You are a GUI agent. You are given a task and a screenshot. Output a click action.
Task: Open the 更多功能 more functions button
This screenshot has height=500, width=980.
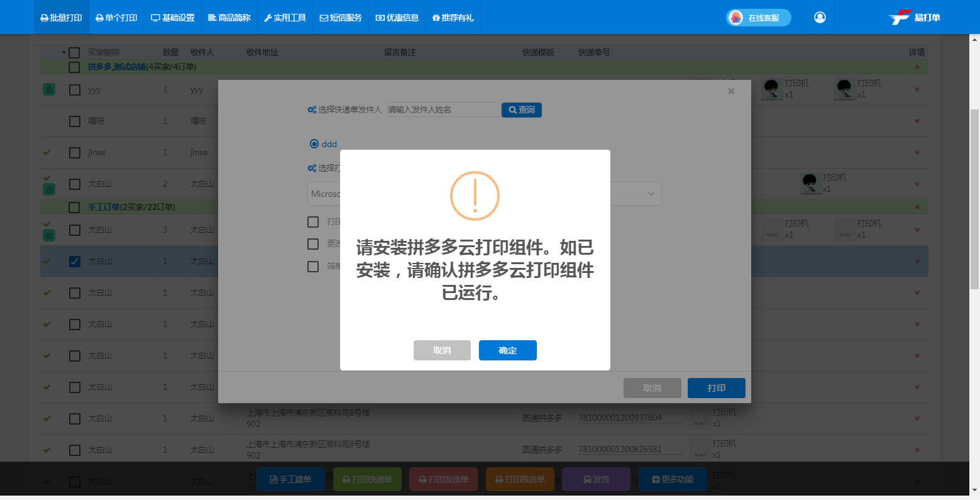(x=673, y=479)
